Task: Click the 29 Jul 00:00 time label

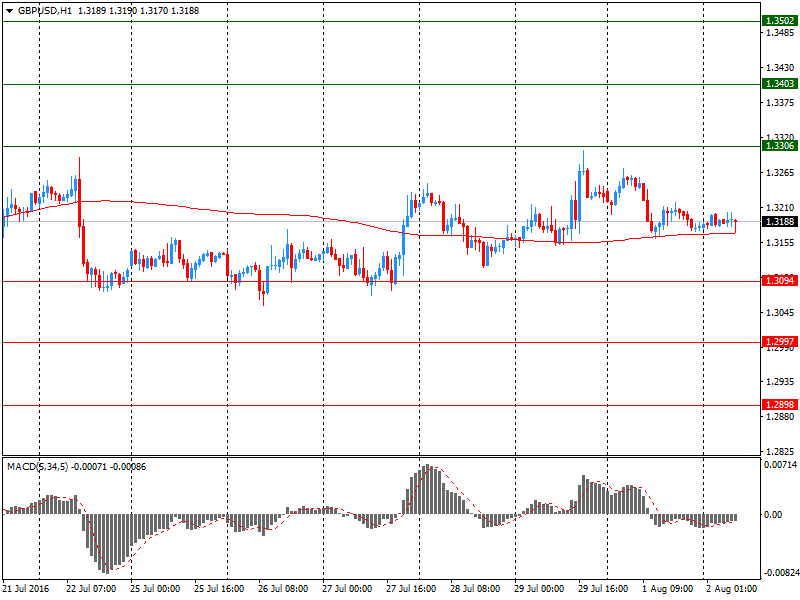Action: pyautogui.click(x=539, y=589)
